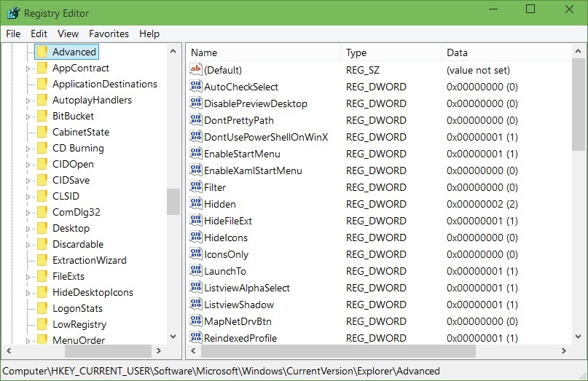Viewport: 588px width, 381px height.
Task: Click the BitBucket folder icon
Action: (x=42, y=116)
